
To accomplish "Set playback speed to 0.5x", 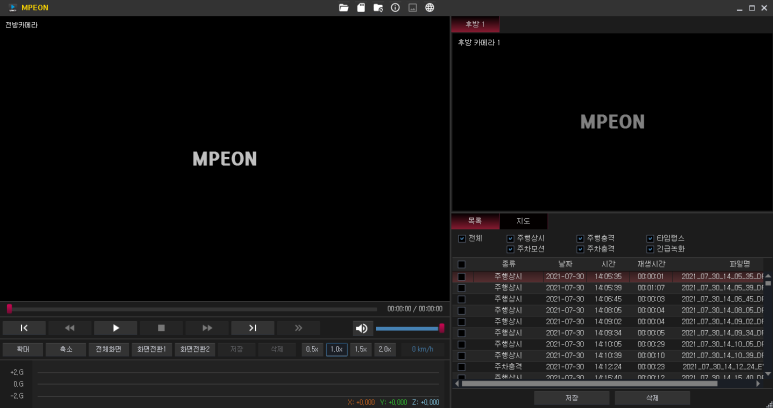I will (313, 349).
